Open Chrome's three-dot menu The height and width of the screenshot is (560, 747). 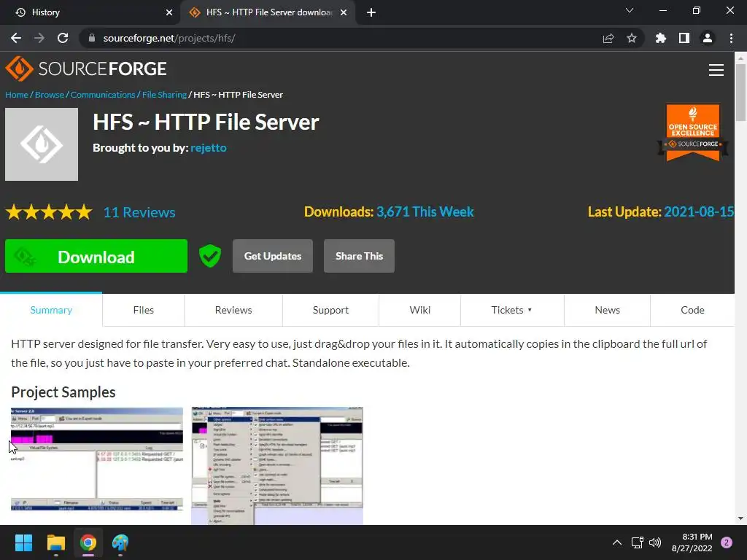(731, 38)
